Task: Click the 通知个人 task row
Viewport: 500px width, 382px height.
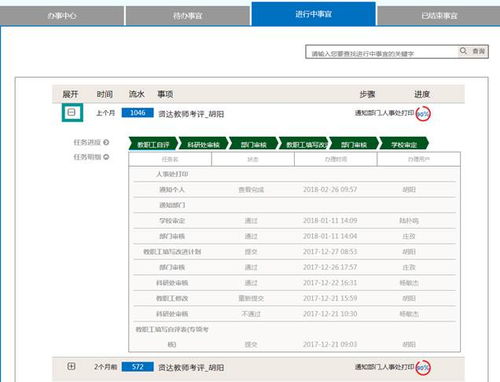Action: [295, 189]
